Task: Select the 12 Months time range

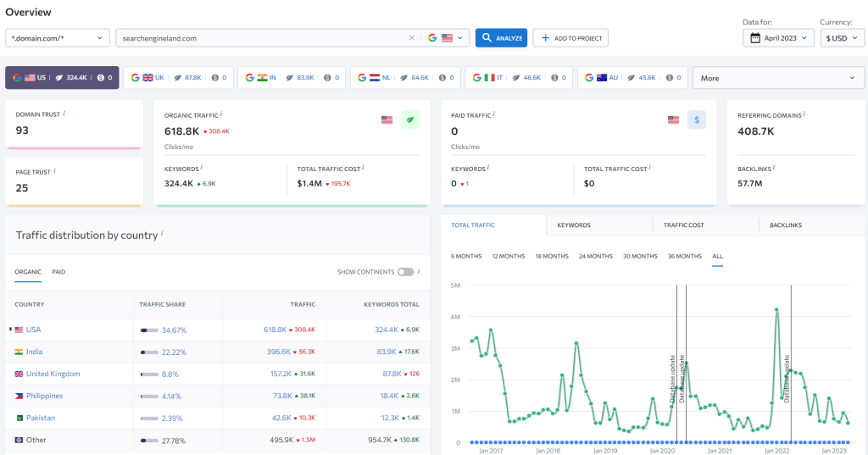Action: [x=509, y=256]
